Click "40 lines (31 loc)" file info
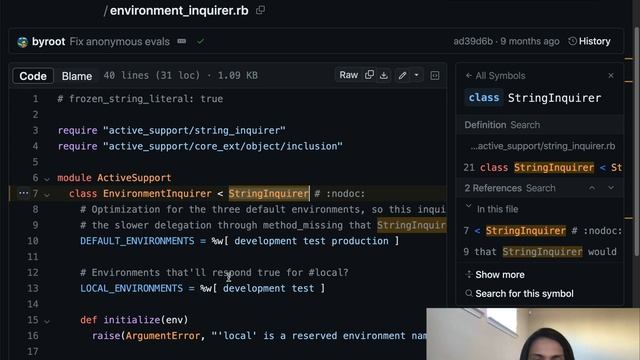This screenshot has width=640, height=360. click(x=151, y=76)
